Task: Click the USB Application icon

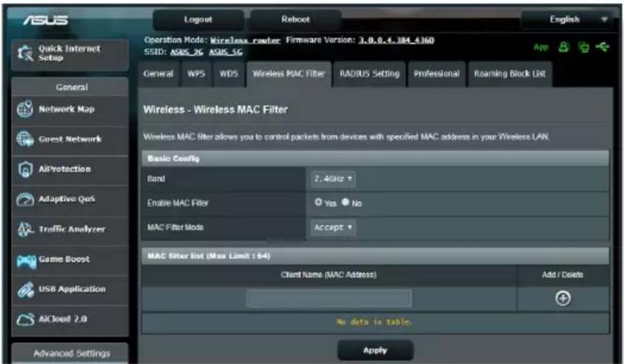Action: (x=25, y=289)
